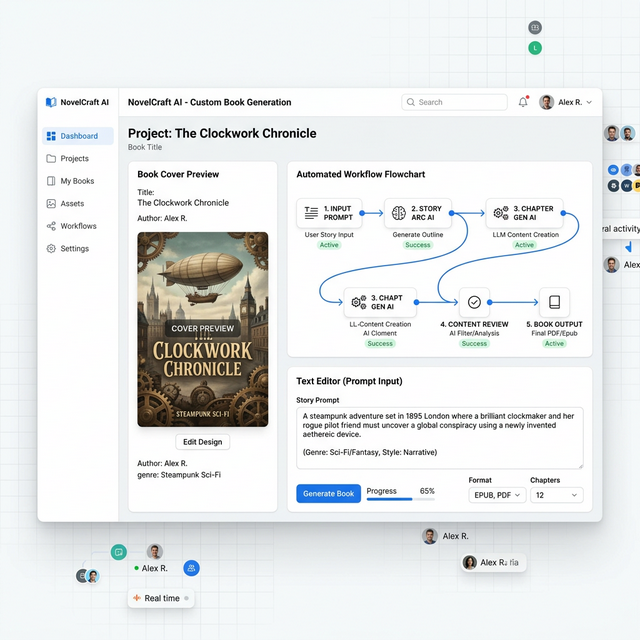Click the Clockwork Chronicle cover preview image
Screen dimensions: 640x640
[203, 329]
